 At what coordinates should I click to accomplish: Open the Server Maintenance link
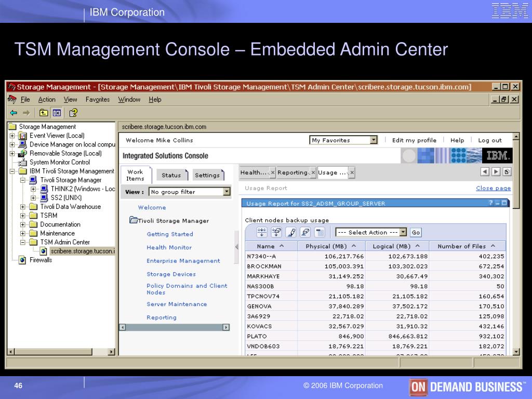point(177,304)
